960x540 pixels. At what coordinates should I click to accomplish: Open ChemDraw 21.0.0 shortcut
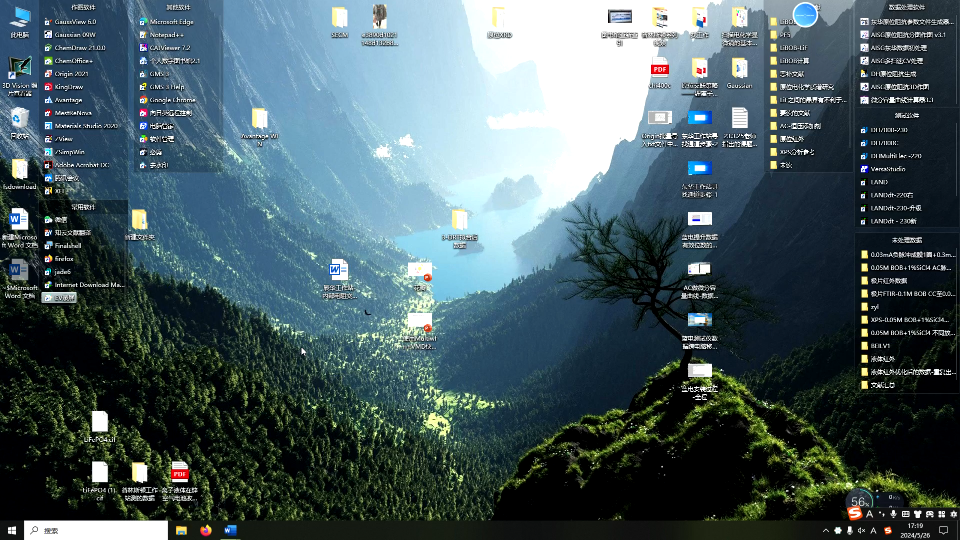74,47
